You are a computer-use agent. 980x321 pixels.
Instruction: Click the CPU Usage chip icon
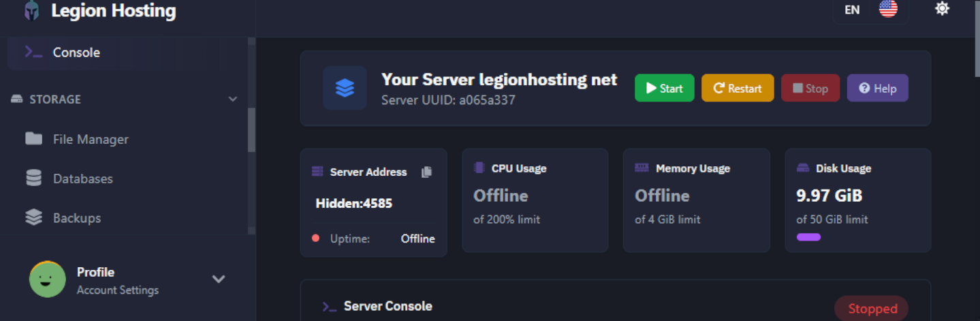(x=479, y=168)
